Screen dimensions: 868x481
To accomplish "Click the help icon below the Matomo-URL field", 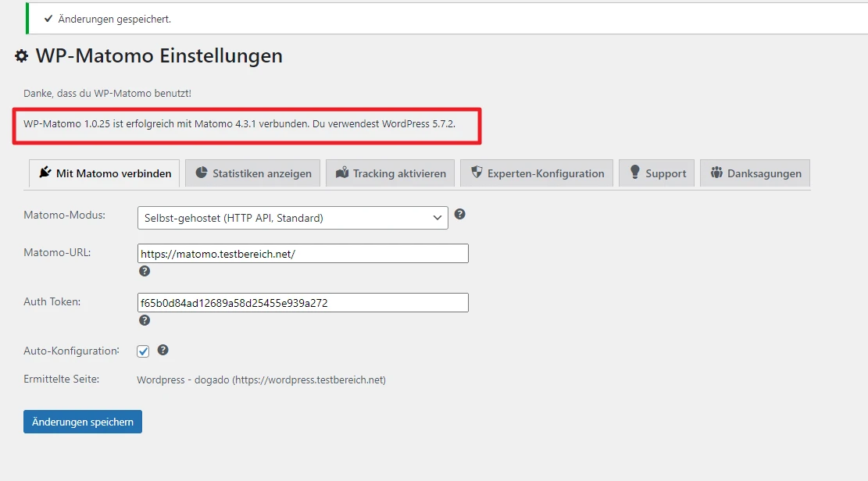I will 145,271.
